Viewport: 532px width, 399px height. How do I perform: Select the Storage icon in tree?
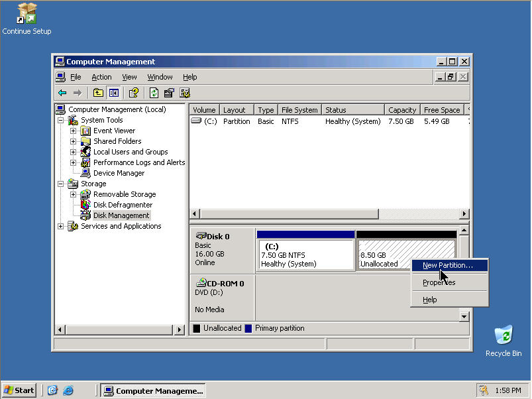73,184
